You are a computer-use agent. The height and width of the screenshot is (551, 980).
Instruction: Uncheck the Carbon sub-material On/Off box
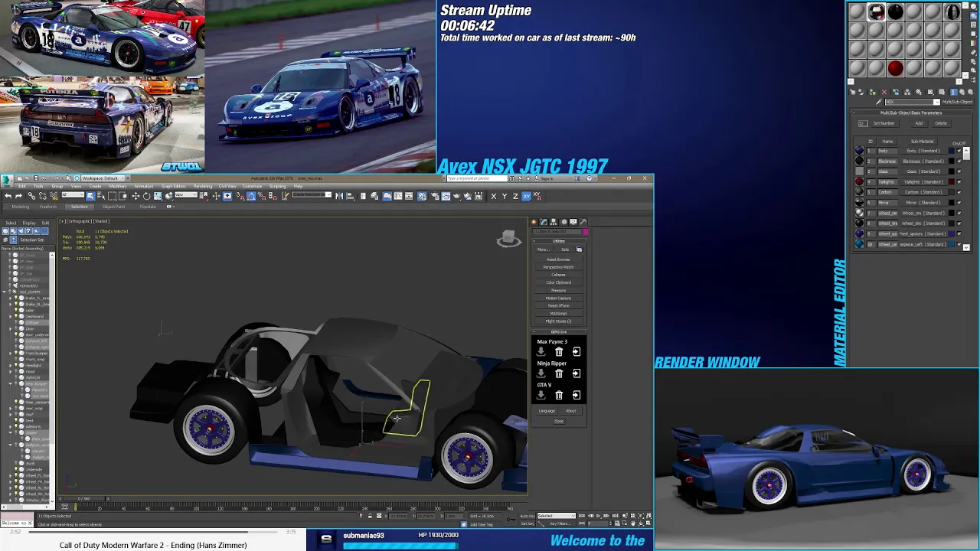pos(959,192)
